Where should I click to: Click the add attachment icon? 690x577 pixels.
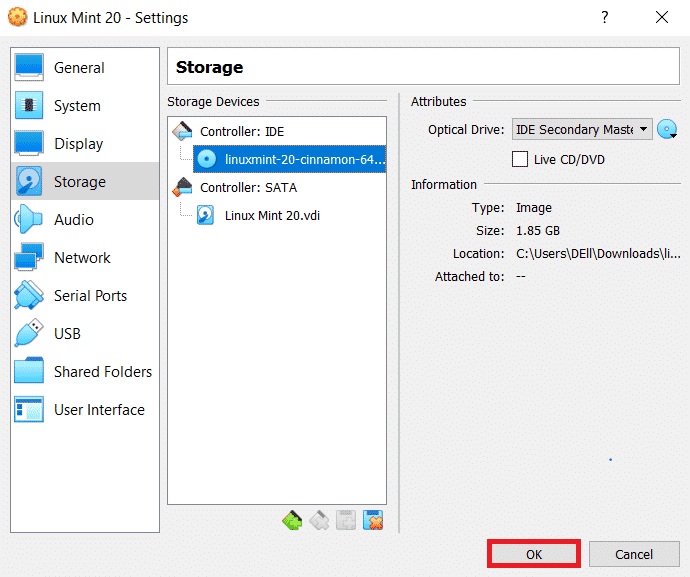tap(346, 520)
